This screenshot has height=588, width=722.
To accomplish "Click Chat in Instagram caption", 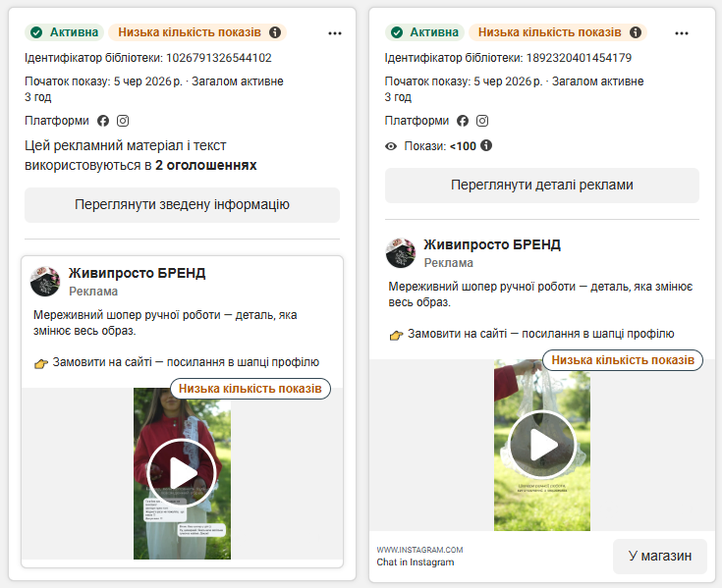I will (x=416, y=562).
